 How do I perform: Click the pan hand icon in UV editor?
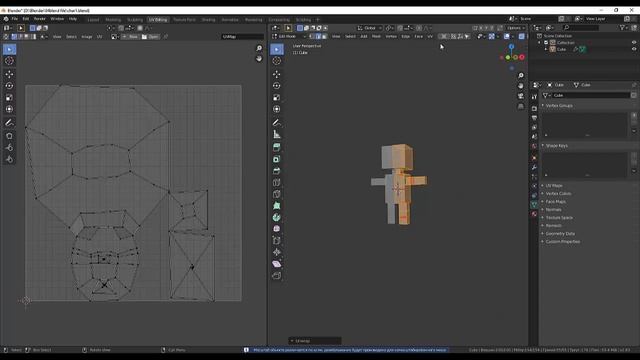[259, 59]
